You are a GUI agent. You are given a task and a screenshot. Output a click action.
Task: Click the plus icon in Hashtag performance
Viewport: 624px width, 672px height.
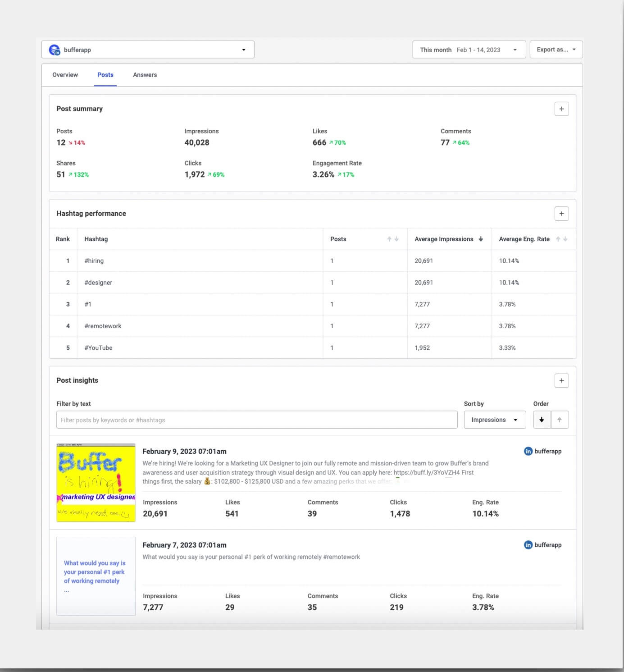click(x=561, y=214)
